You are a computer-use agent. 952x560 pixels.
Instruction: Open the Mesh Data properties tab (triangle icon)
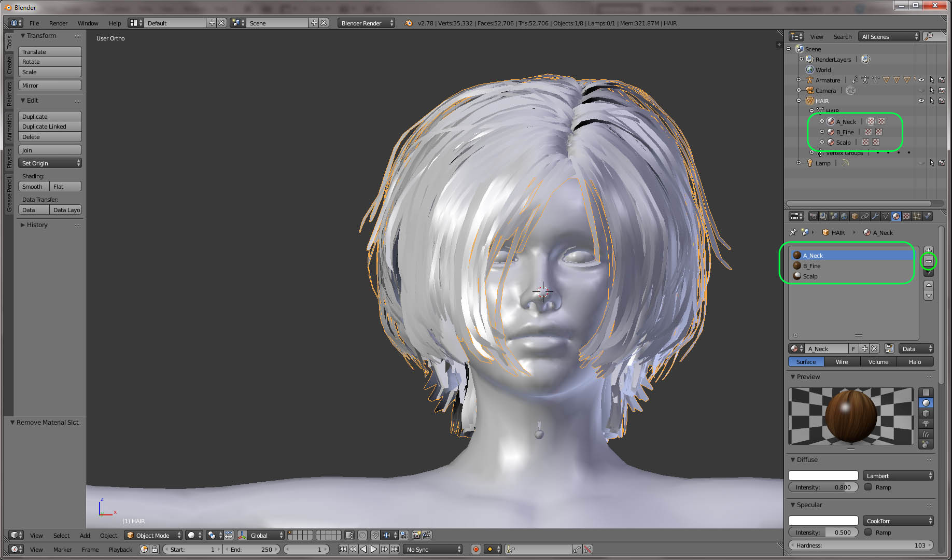886,216
